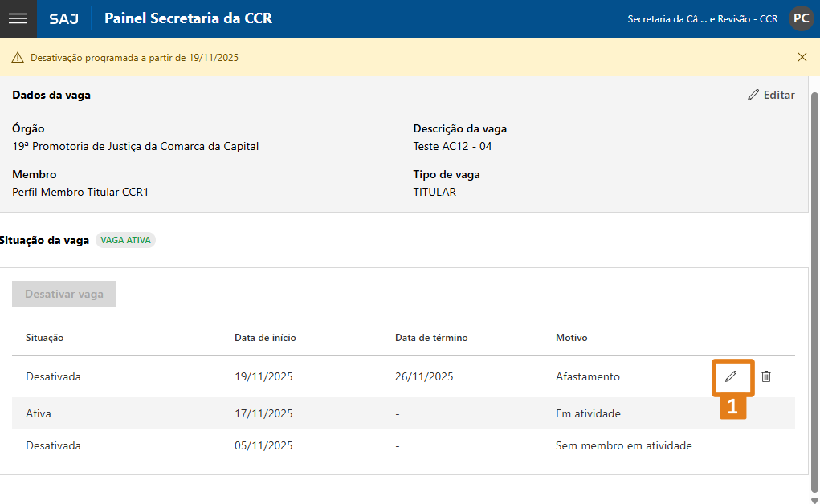Click Editar in Dados da vaga
Screen dimensions: 820x504
click(x=771, y=95)
